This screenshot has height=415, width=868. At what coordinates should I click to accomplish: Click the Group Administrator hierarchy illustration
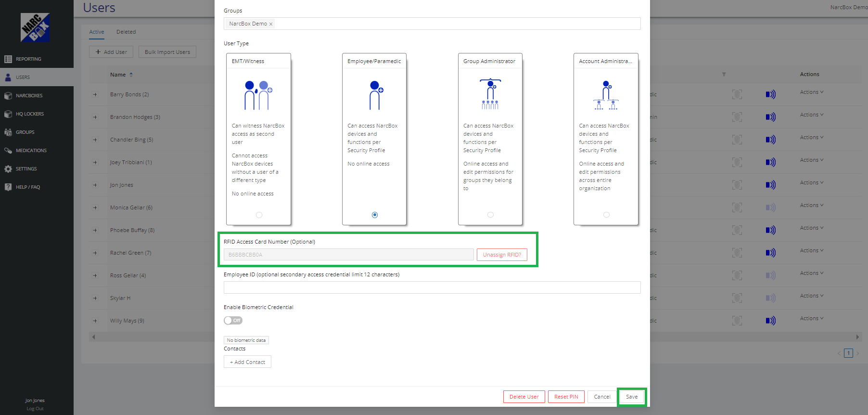coord(490,94)
